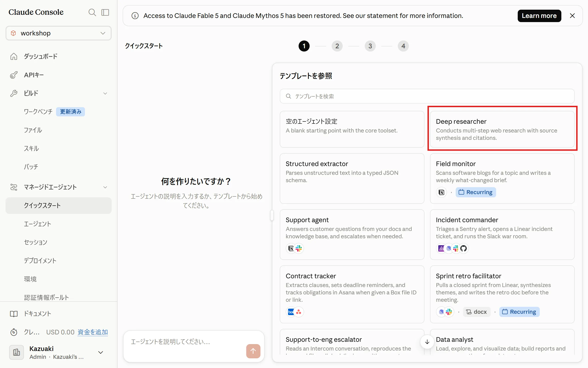Jump to quickstart step 3
The height and width of the screenshot is (368, 588).
tap(370, 46)
